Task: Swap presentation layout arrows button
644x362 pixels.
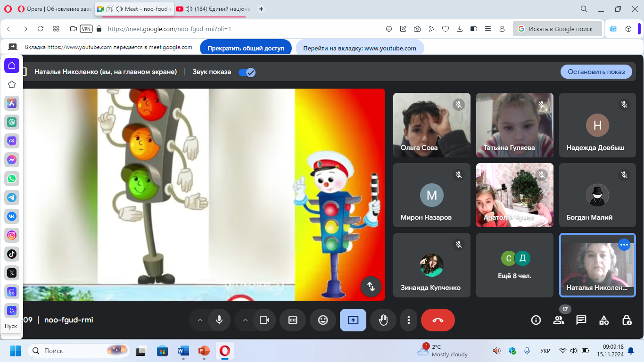Action: point(371,286)
